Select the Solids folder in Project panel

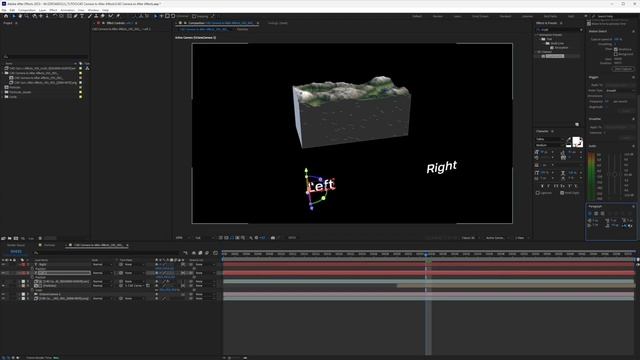coord(13,97)
